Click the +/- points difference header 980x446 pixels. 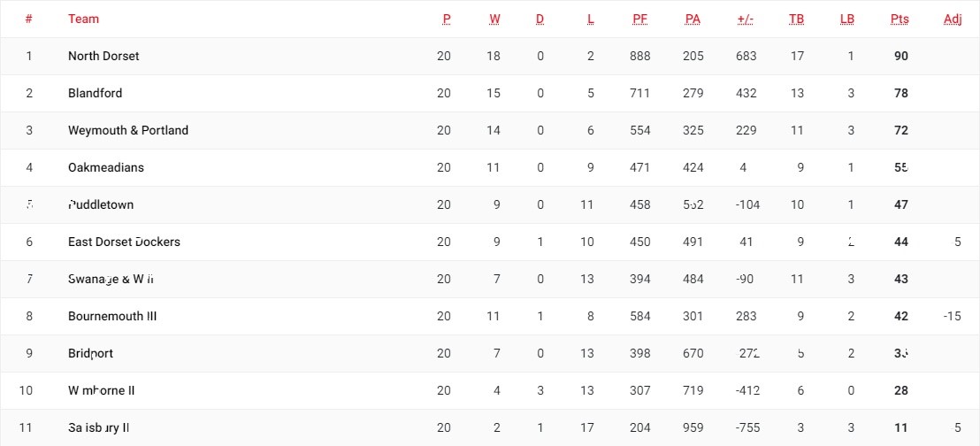point(745,19)
